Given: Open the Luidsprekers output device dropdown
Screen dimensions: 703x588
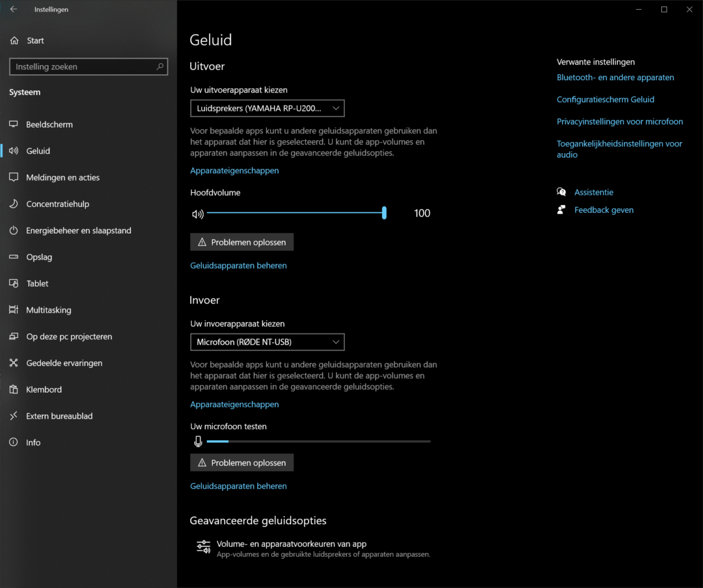Looking at the screenshot, I should coord(267,108).
